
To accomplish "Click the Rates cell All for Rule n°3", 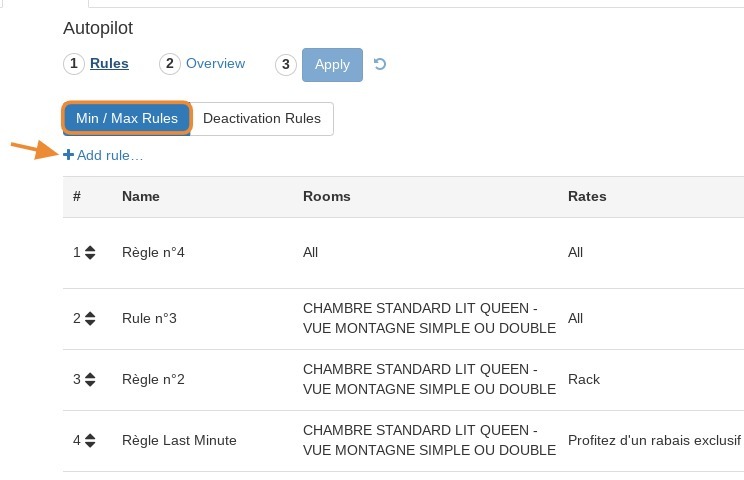I will click(x=575, y=318).
